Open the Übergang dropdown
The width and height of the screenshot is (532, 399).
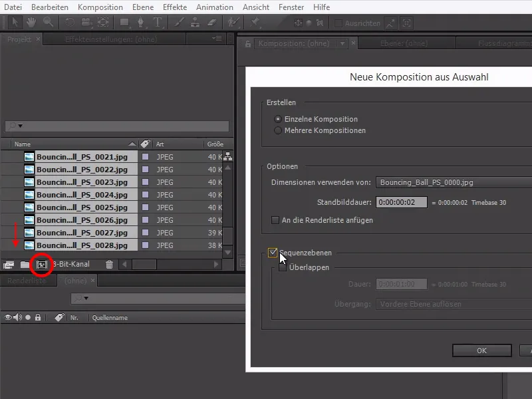click(454, 304)
